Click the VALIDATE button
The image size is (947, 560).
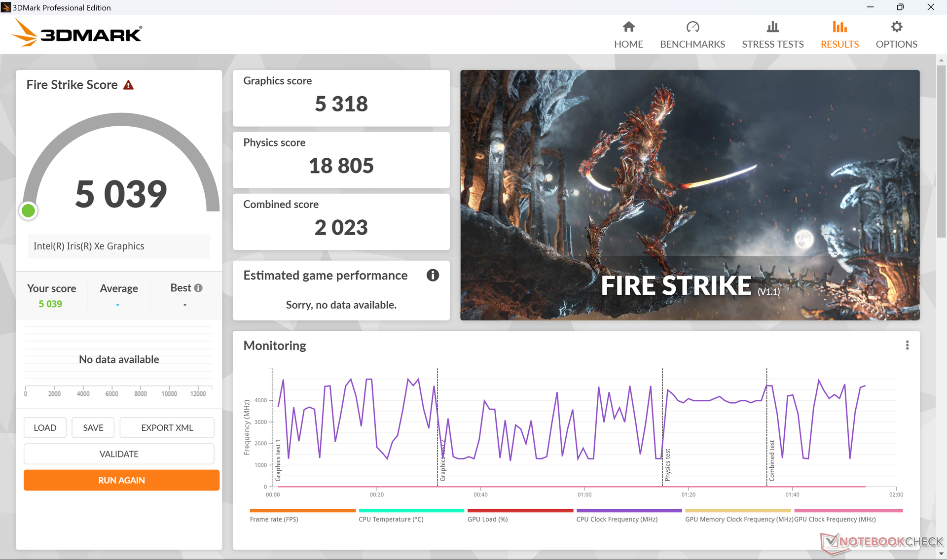(x=119, y=454)
